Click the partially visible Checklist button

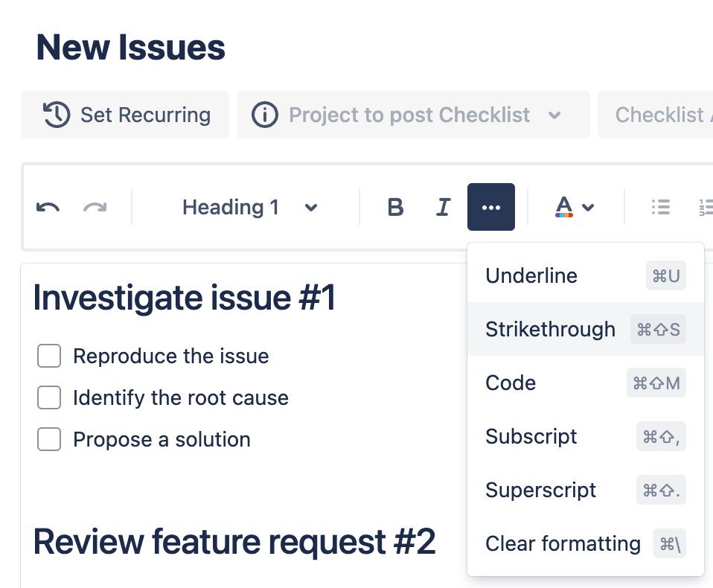coord(659,115)
